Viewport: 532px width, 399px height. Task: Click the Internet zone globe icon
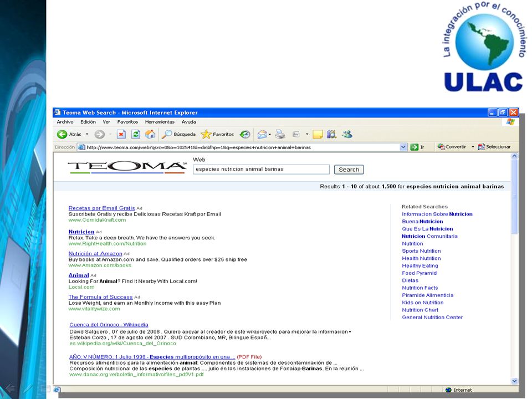point(448,390)
